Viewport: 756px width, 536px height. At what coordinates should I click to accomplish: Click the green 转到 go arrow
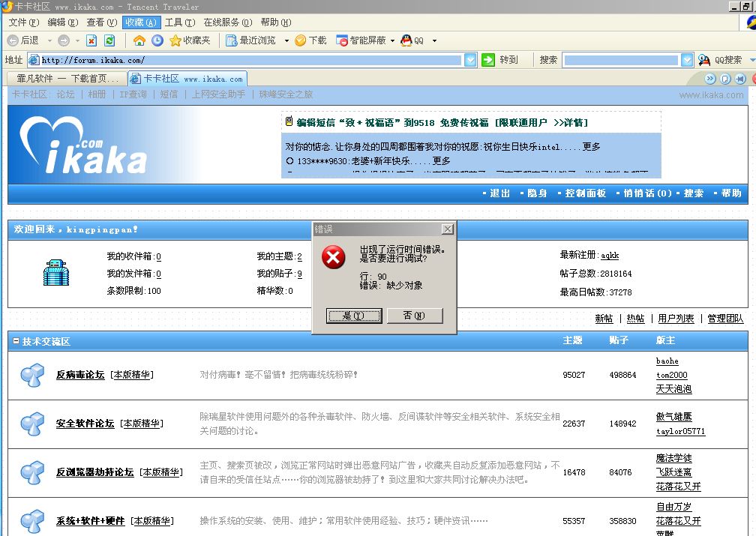pyautogui.click(x=488, y=60)
